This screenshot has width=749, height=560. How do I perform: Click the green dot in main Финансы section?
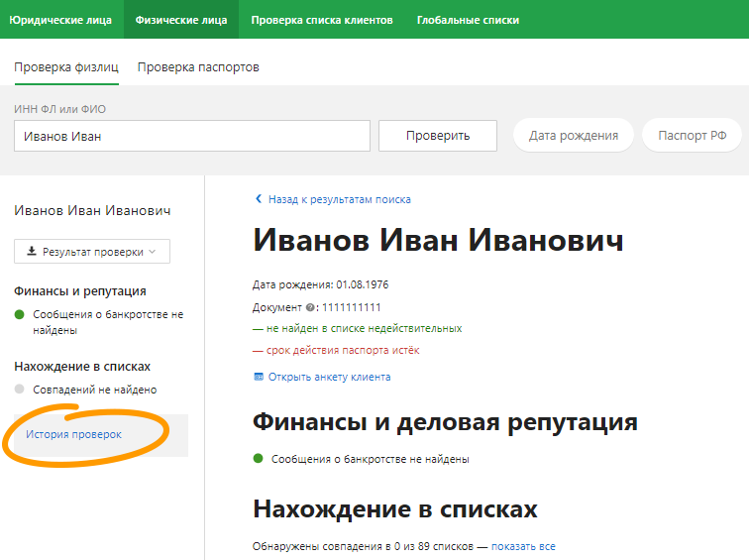pos(258,459)
